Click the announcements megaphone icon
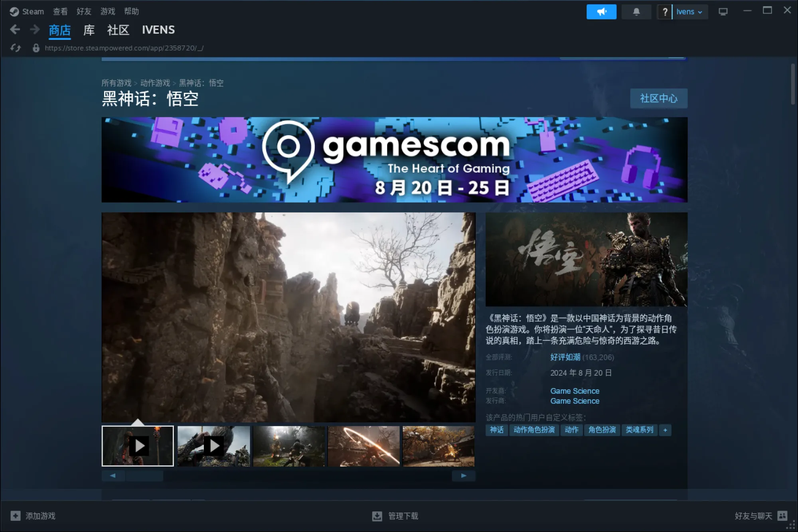The height and width of the screenshot is (532, 798). tap(601, 12)
